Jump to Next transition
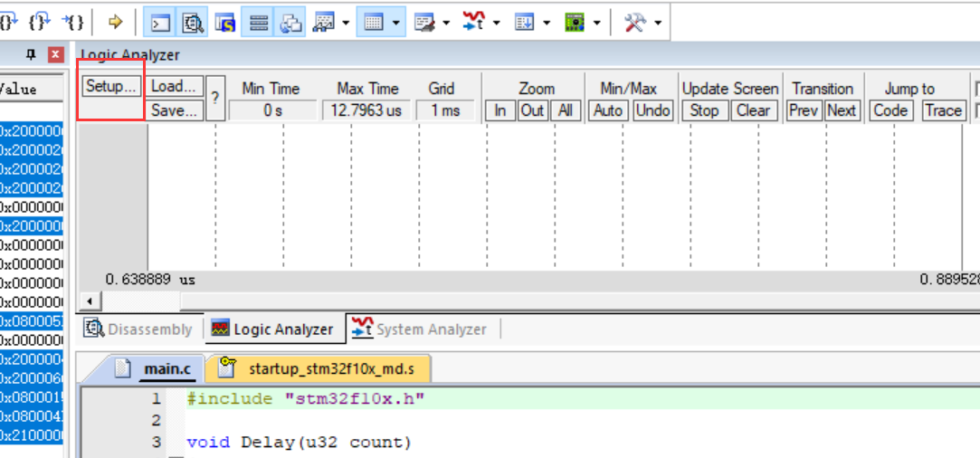This screenshot has height=458, width=980. coord(842,110)
